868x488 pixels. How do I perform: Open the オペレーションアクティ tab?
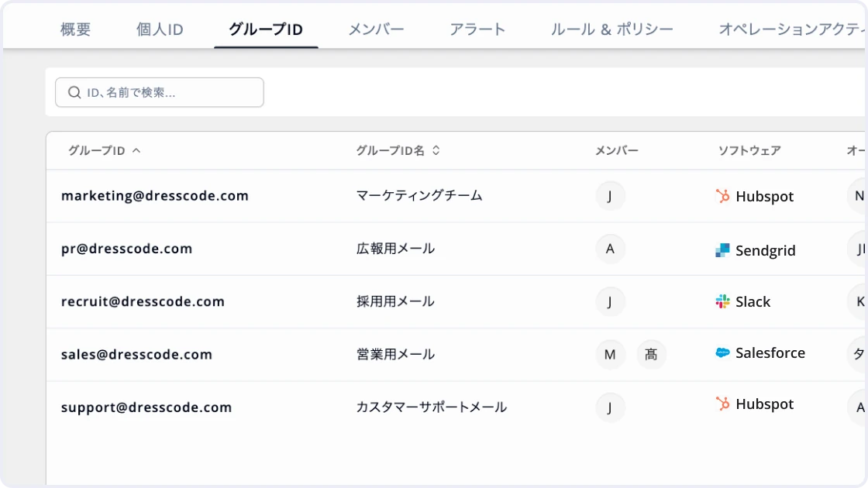tap(791, 29)
